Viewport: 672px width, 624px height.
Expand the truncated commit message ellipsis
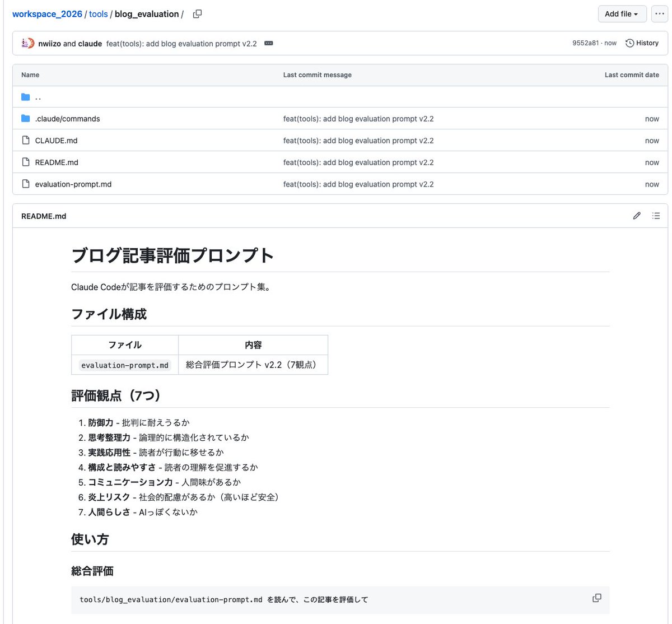[x=268, y=43]
